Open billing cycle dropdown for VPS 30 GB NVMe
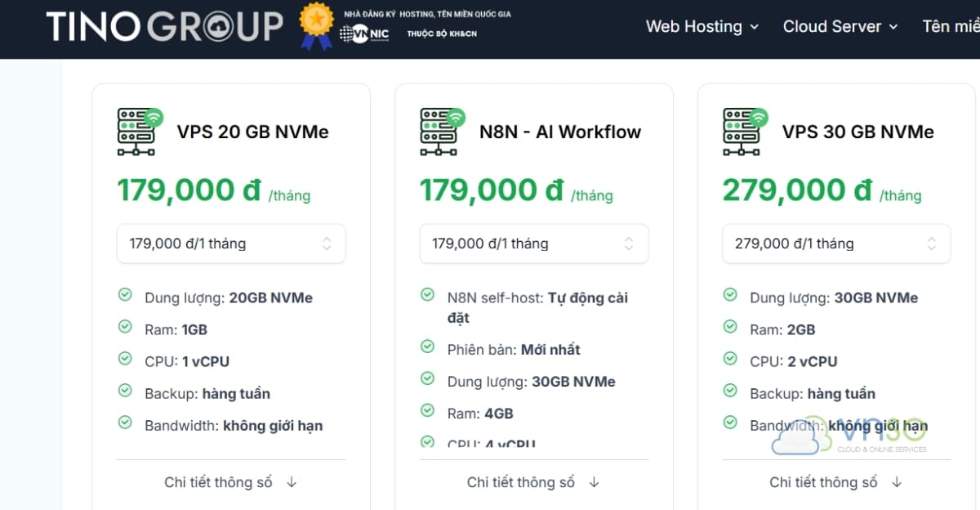The width and height of the screenshot is (980, 510). [x=836, y=244]
